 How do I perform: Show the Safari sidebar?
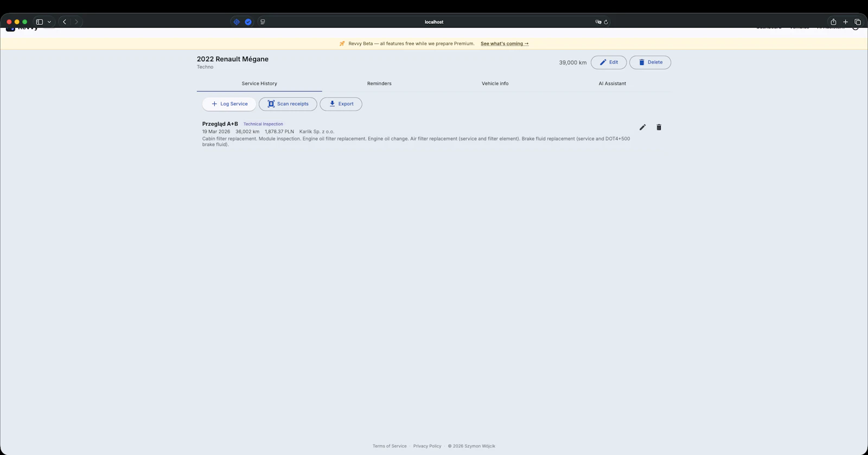[x=39, y=22]
